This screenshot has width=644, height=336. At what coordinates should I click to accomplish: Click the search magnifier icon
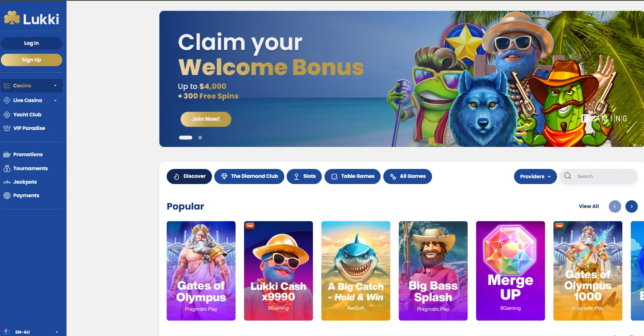tap(567, 176)
